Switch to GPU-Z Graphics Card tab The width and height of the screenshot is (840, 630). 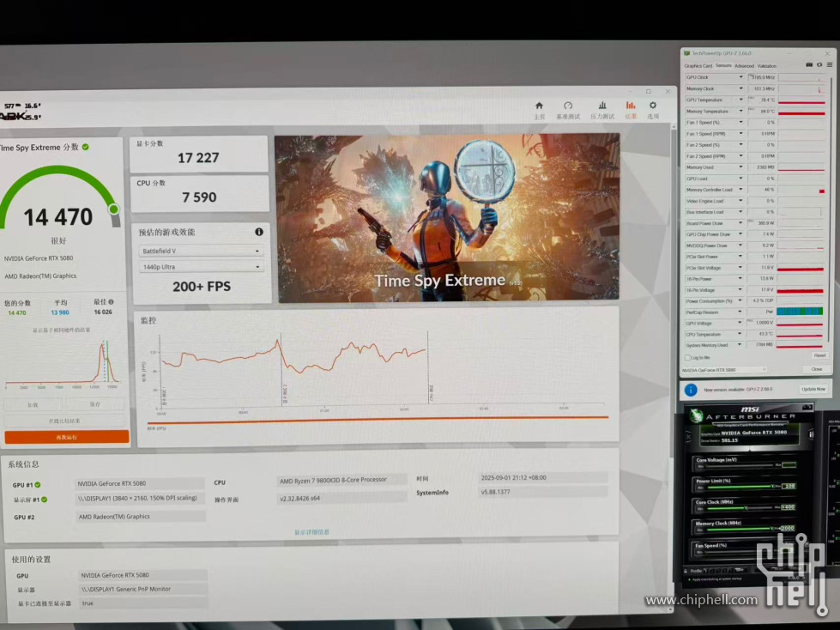698,66
